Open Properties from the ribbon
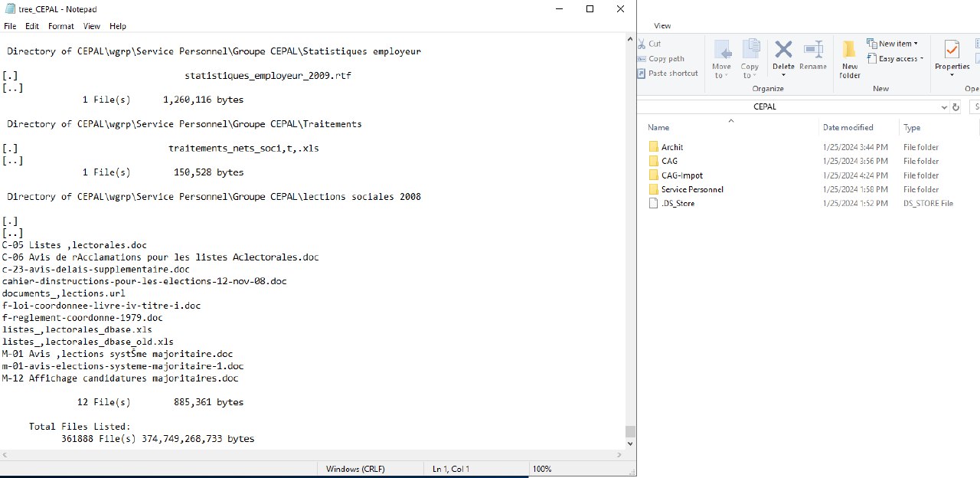Screen dimensions: 980x478 [x=952, y=57]
